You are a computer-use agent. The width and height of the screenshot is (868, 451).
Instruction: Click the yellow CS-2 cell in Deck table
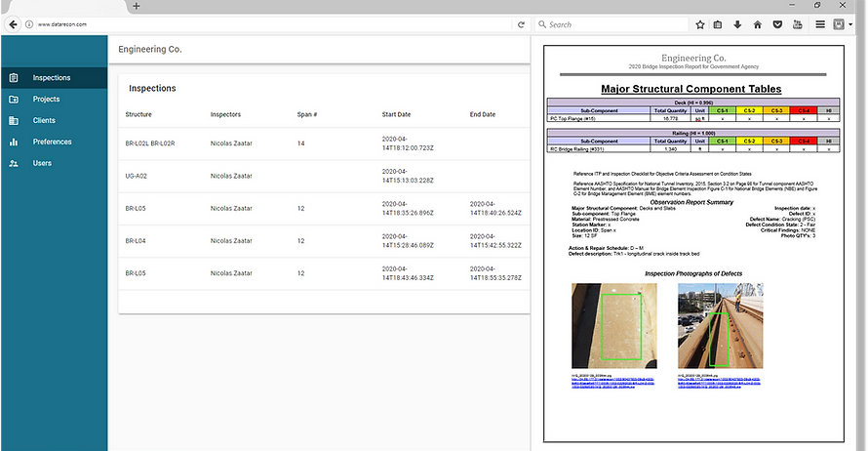coord(749,111)
